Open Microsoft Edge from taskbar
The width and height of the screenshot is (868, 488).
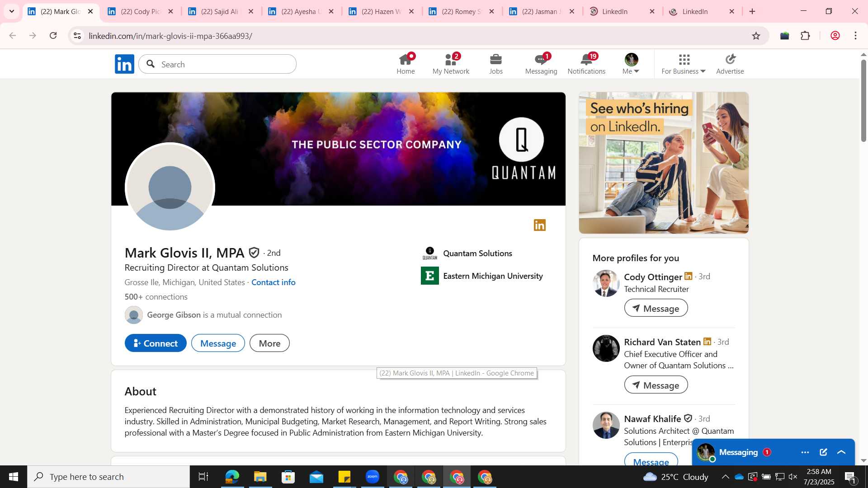coord(232,477)
